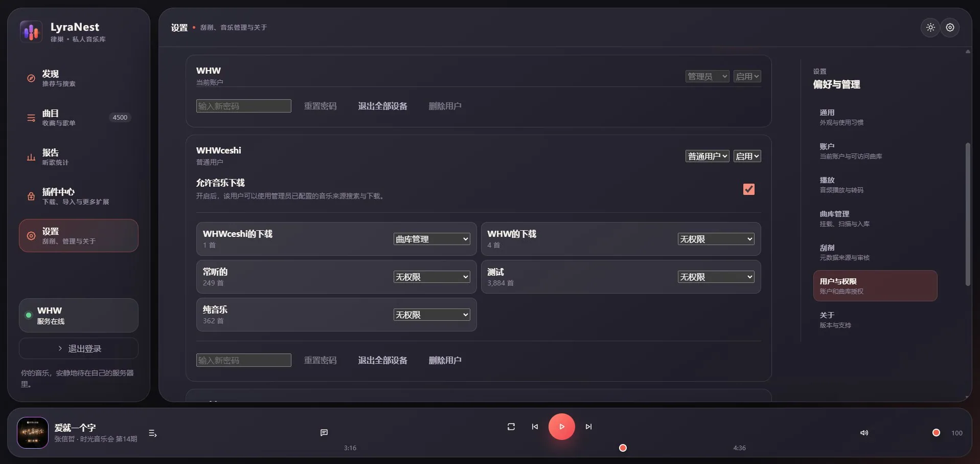
Task: Go to 播放 settings section
Action: pyautogui.click(x=875, y=185)
